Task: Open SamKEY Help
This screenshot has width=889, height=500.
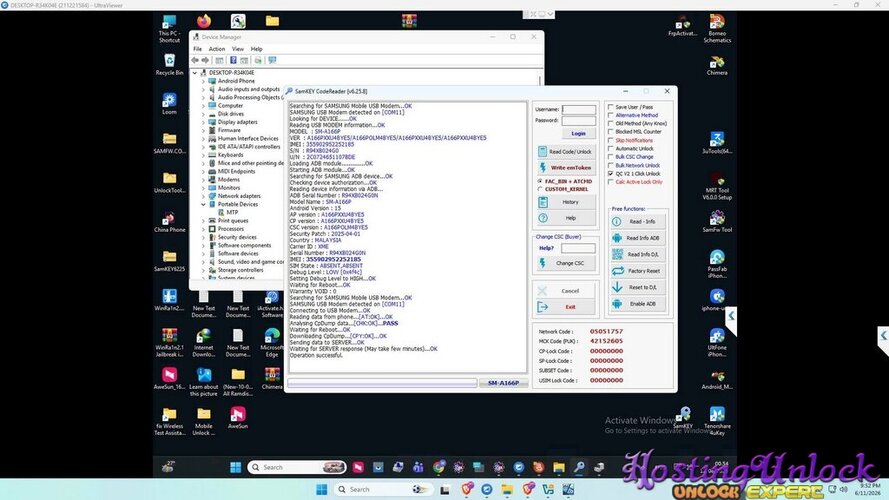Action: (565, 218)
